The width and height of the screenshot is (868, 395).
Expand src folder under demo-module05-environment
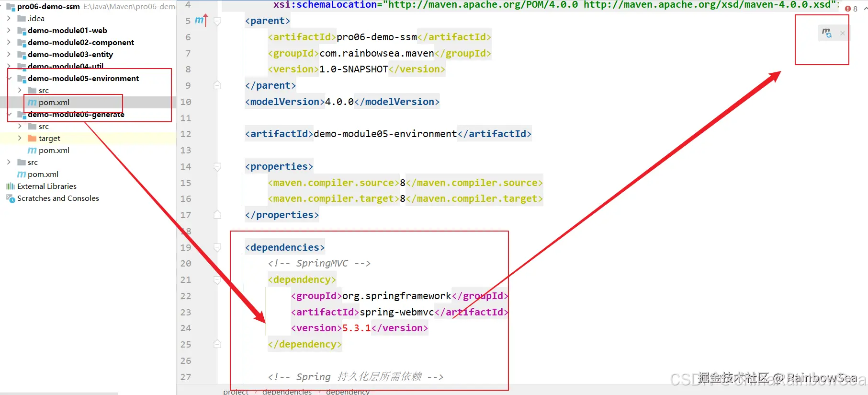click(20, 90)
